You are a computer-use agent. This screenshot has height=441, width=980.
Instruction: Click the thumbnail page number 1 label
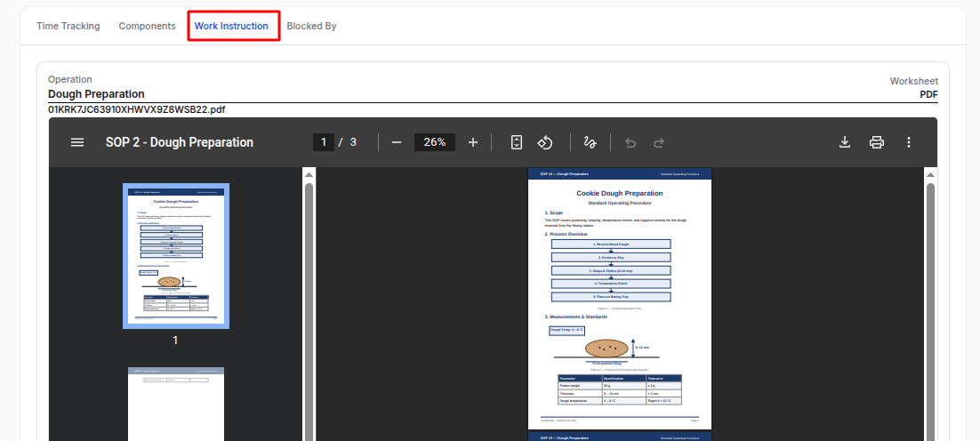point(175,341)
